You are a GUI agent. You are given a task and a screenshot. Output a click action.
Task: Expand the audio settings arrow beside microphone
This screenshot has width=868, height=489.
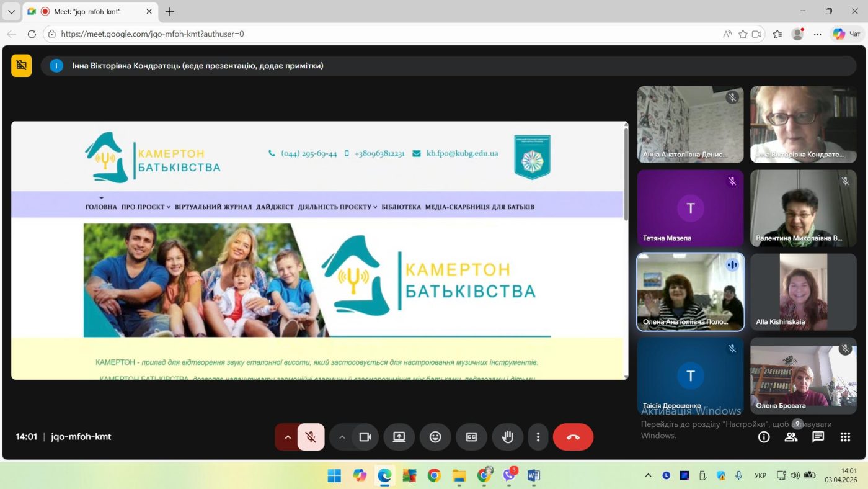[x=287, y=437]
